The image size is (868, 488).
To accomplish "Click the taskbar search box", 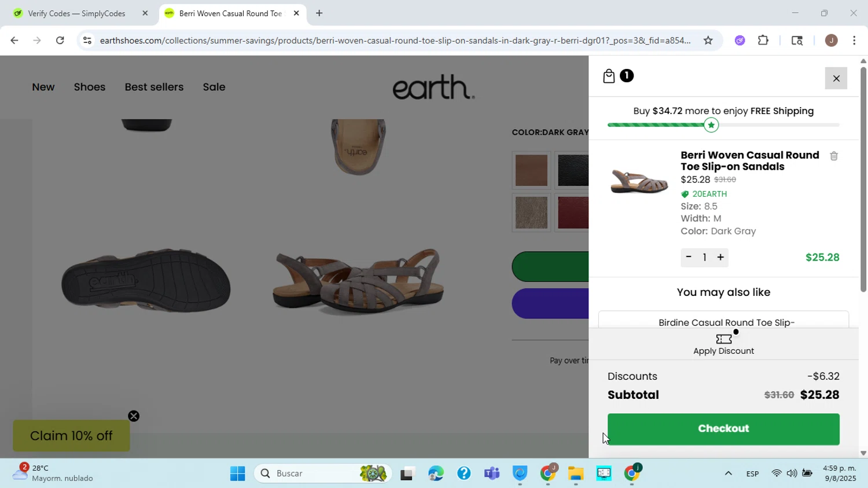I will point(323,474).
